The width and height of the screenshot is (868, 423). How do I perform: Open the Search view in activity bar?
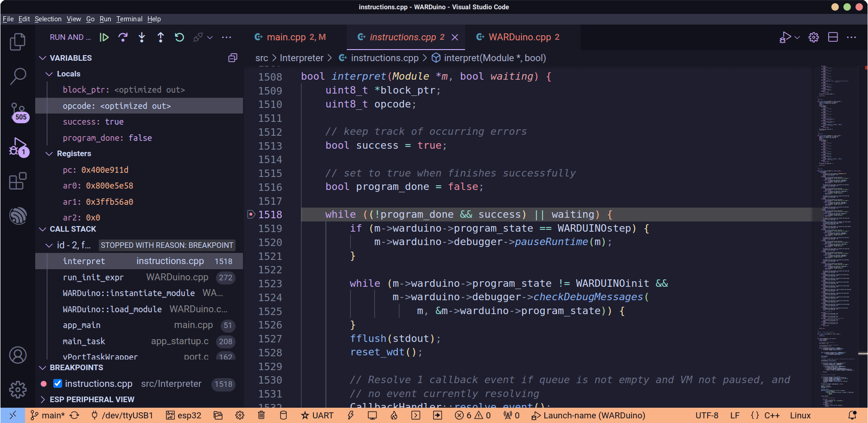pos(18,76)
